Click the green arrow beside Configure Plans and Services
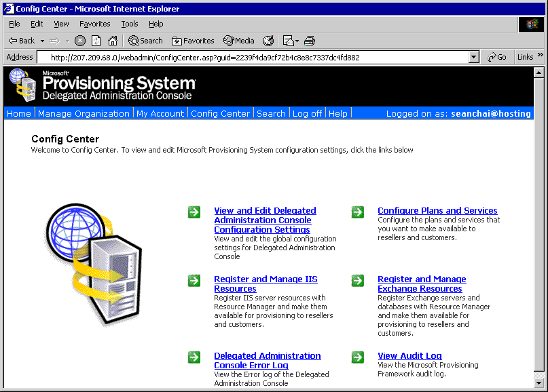The height and width of the screenshot is (392, 548). click(358, 212)
